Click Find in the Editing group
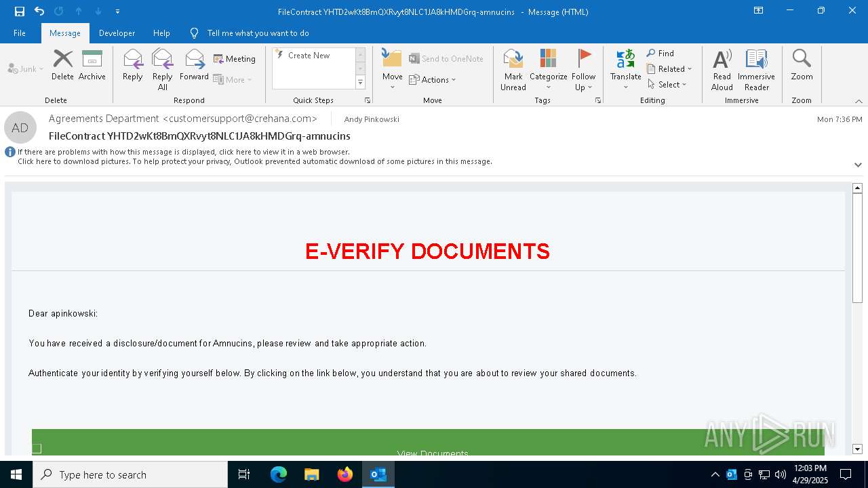 point(660,53)
